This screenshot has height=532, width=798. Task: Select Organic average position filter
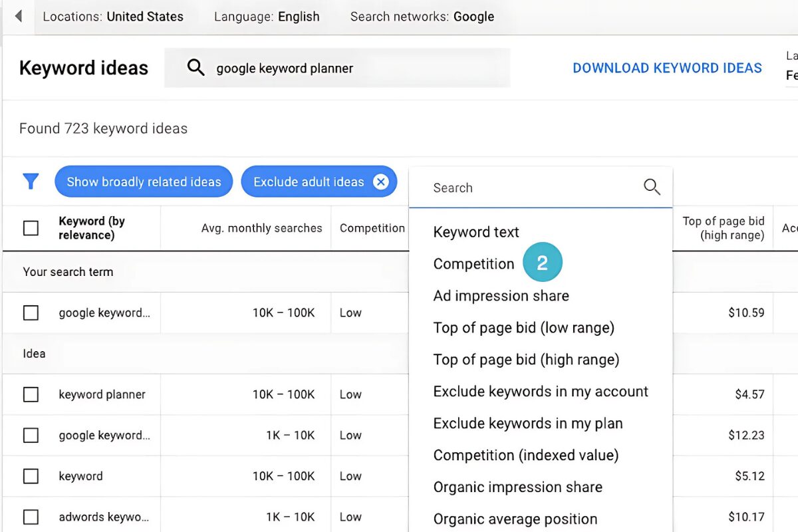point(515,519)
